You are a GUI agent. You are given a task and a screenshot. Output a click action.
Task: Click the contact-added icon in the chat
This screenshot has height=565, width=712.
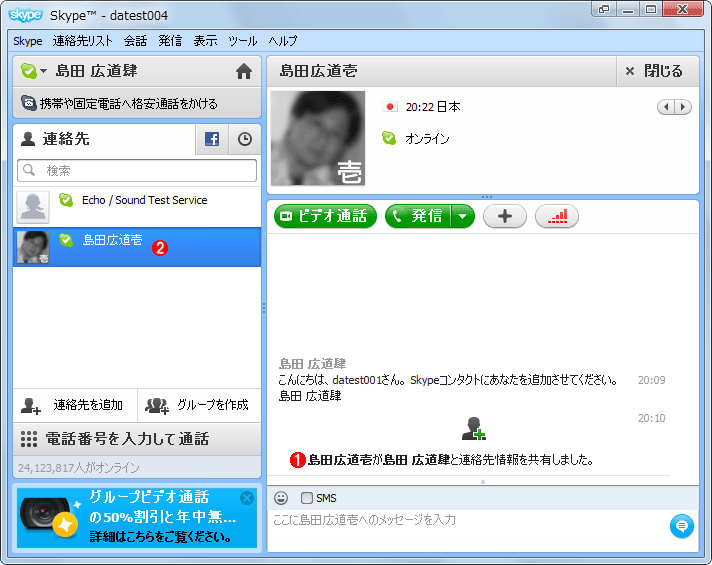[474, 429]
